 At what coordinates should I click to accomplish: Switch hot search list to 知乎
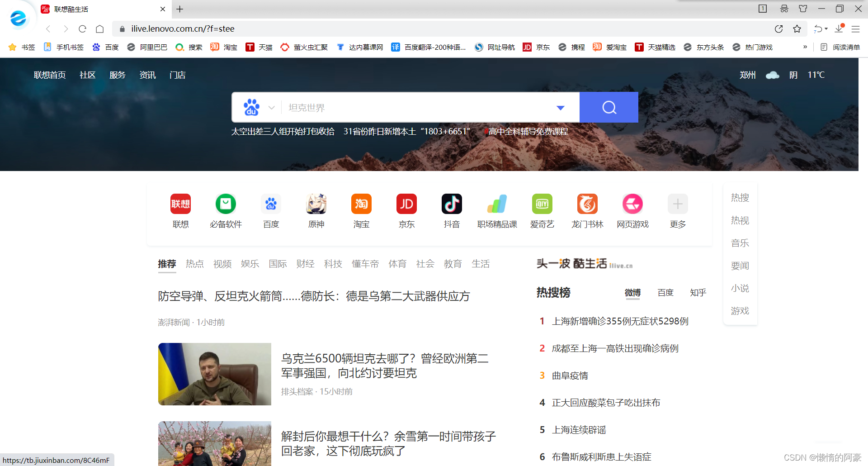[x=698, y=293]
